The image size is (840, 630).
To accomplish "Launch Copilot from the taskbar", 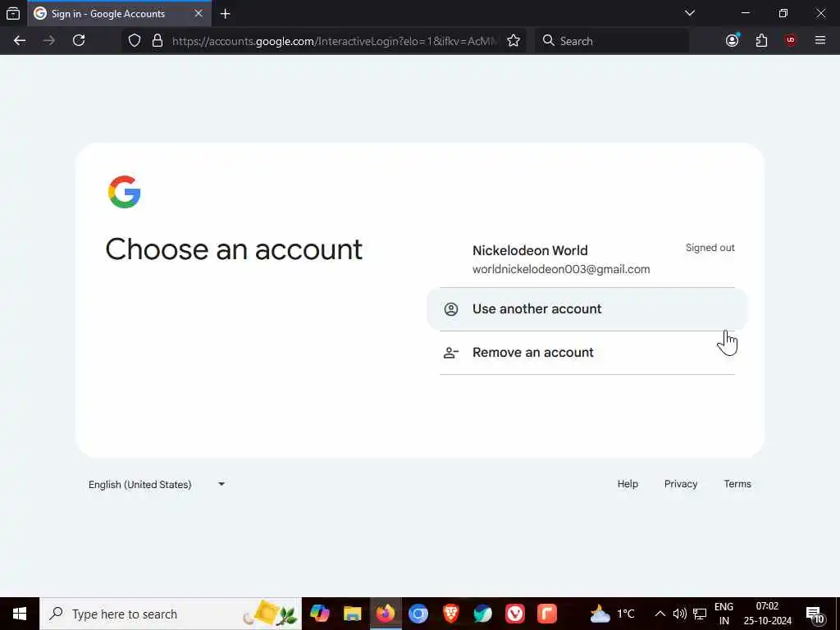I will tap(320, 614).
